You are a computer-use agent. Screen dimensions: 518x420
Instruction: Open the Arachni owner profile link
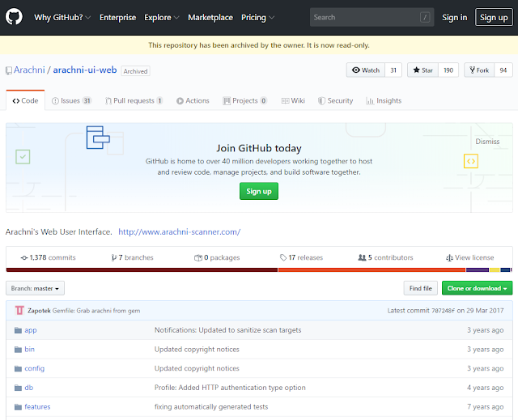click(29, 70)
